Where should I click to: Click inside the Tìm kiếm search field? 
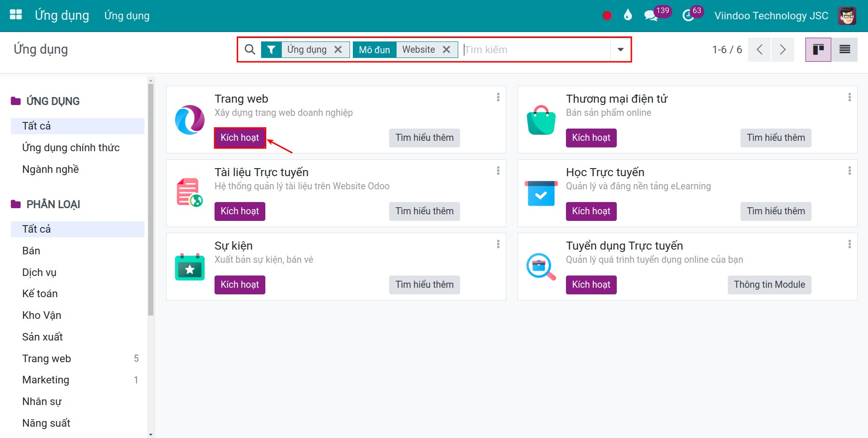tap(535, 49)
